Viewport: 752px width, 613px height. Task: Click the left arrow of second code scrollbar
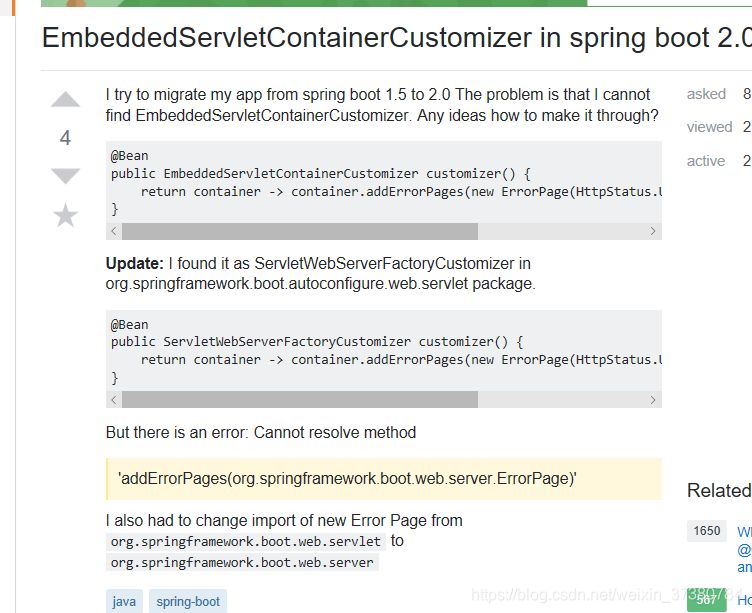coord(114,400)
